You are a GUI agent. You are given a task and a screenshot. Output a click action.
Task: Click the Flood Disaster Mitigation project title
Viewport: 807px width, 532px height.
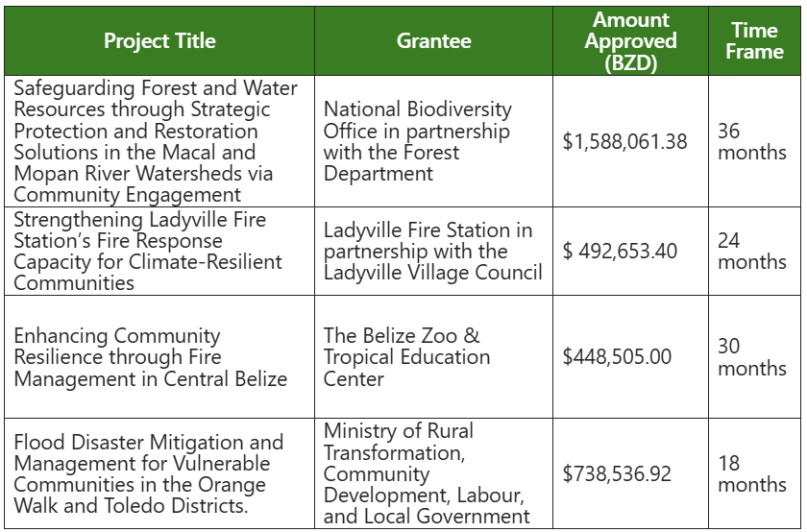pyautogui.click(x=149, y=473)
